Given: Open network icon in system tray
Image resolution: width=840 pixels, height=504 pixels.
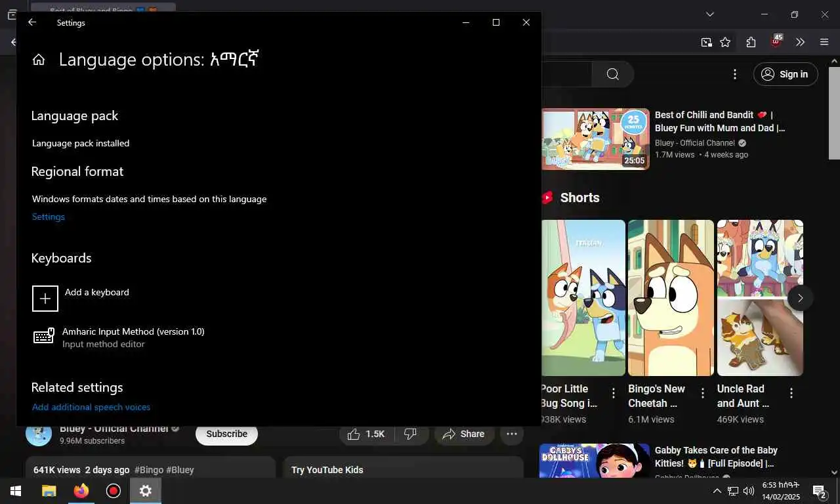Looking at the screenshot, I should coord(733,491).
